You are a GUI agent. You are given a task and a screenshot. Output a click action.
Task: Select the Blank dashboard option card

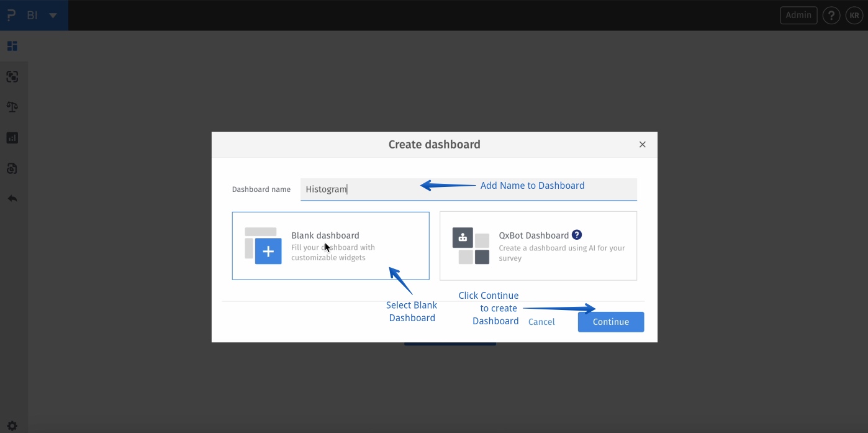(330, 246)
